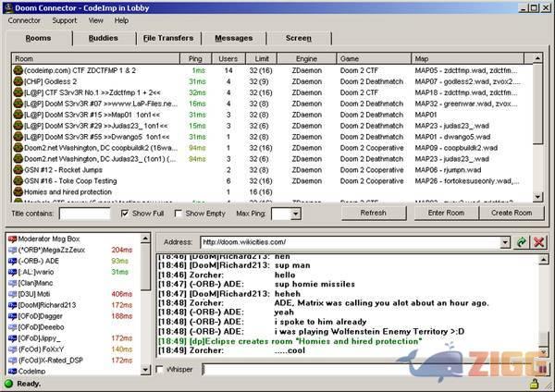Open the Support menu
The height and width of the screenshot is (392, 555).
pos(65,20)
